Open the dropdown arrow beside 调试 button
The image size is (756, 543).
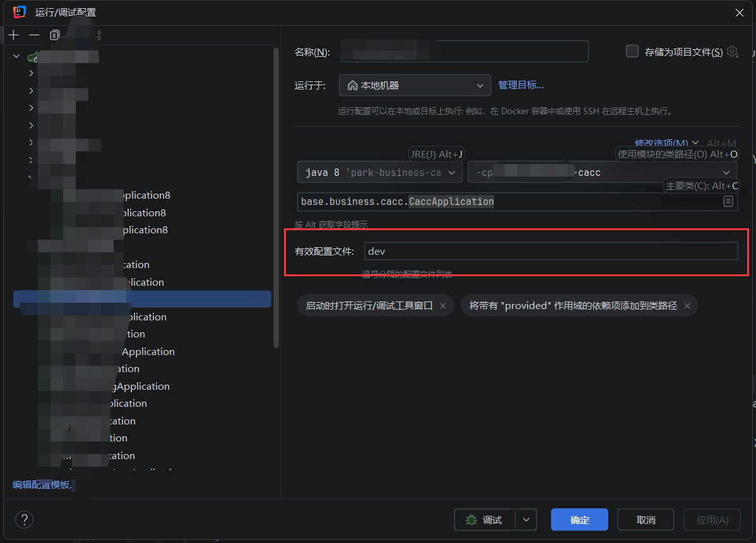[526, 520]
